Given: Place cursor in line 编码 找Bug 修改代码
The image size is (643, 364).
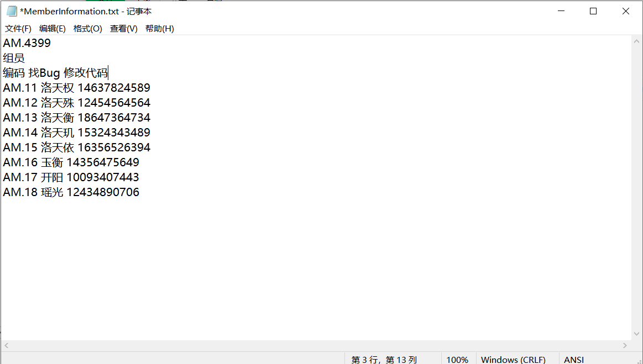Looking at the screenshot, I should point(55,73).
